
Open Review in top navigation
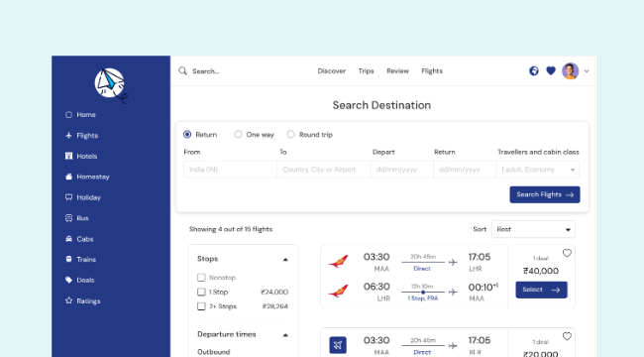pos(397,71)
